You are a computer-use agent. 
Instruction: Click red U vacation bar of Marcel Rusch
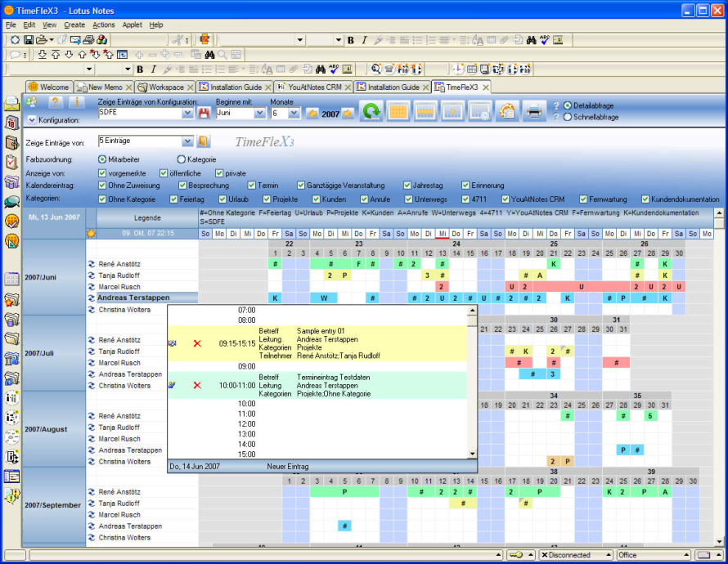582,287
